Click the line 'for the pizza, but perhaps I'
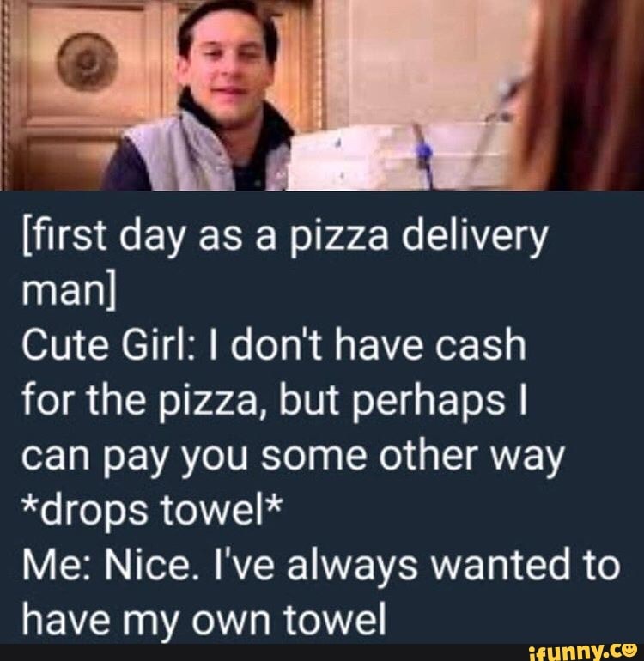 [x=274, y=401]
